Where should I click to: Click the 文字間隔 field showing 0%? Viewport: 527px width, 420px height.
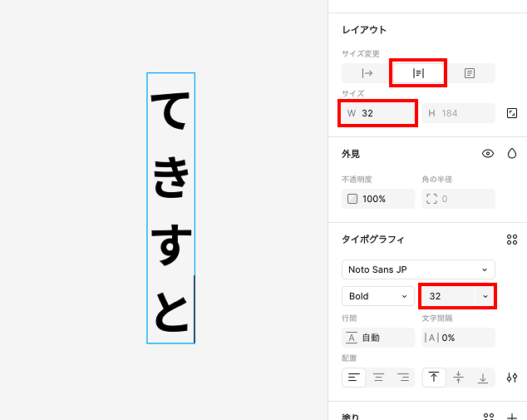click(x=458, y=338)
